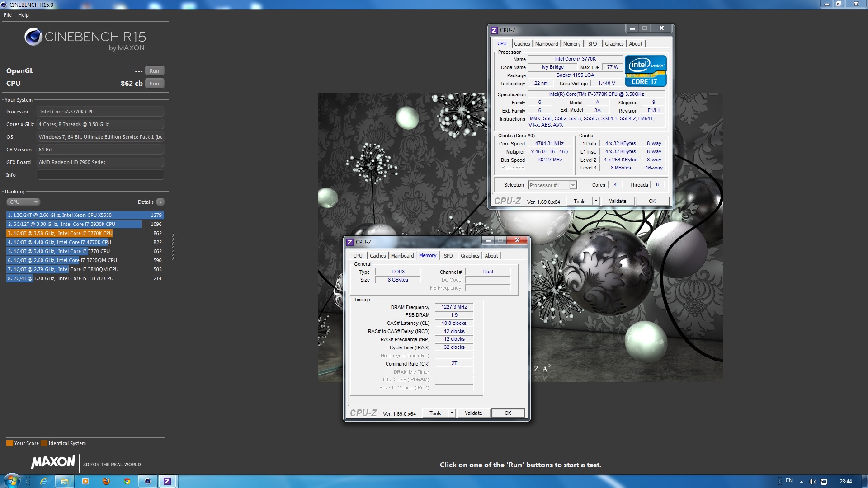
Task: Open Google Chrome from the taskbar
Action: click(x=127, y=481)
